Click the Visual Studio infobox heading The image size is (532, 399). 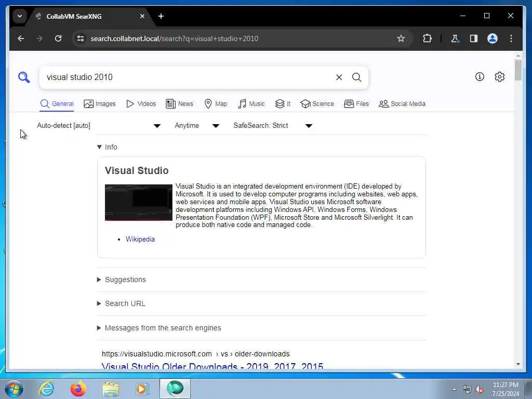coord(137,170)
